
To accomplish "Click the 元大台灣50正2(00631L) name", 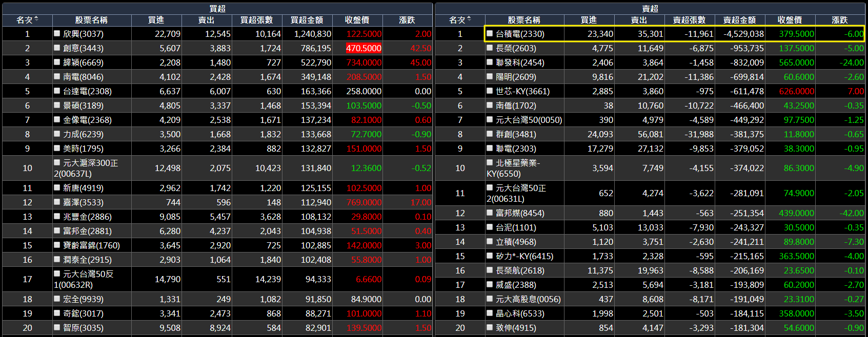I will (x=516, y=193).
